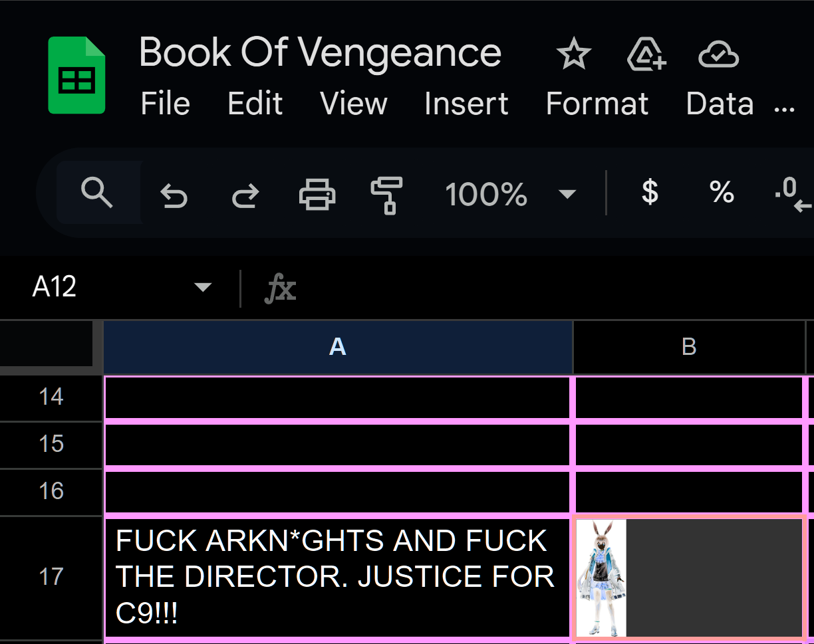Open the Format menu

(x=597, y=104)
